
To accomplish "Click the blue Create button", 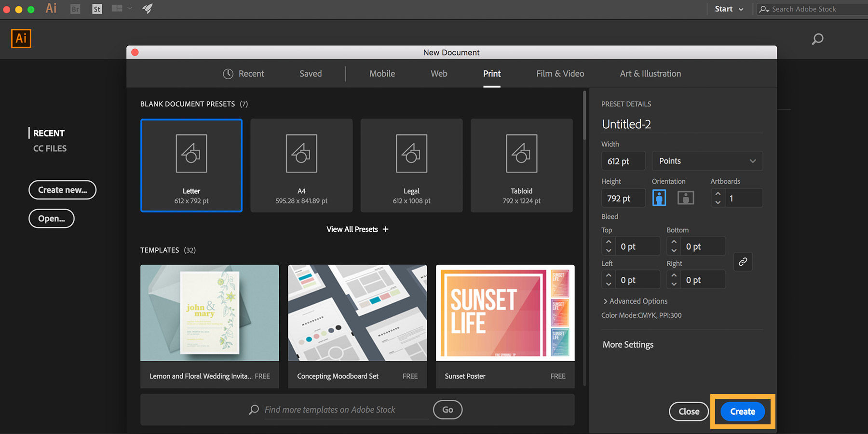I will click(742, 411).
